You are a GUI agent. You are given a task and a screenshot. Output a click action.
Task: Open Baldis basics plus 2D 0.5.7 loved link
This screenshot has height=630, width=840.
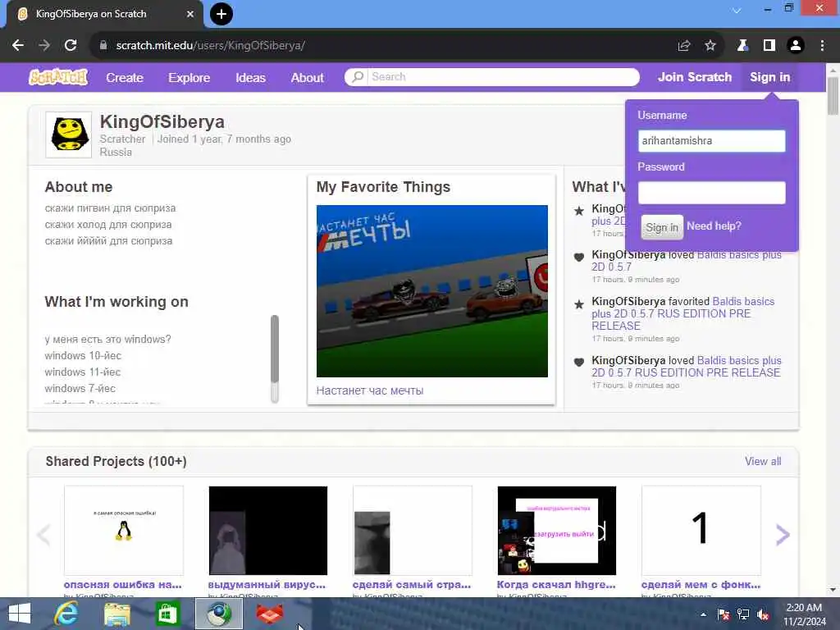tap(687, 261)
